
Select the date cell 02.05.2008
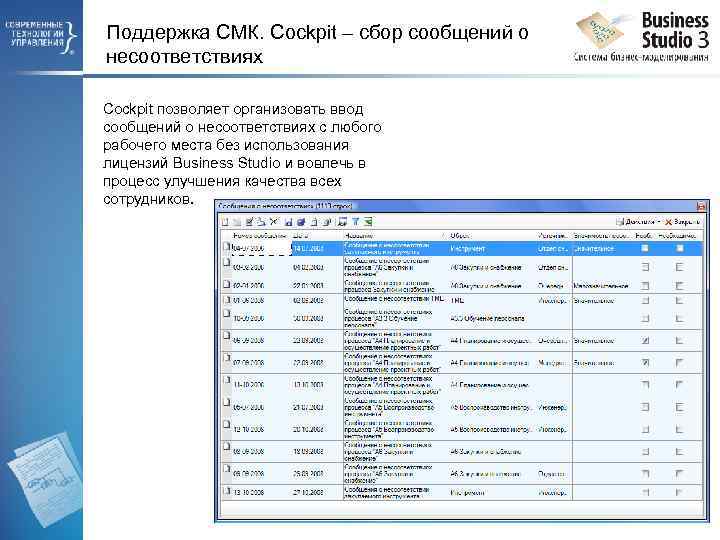coord(308,300)
